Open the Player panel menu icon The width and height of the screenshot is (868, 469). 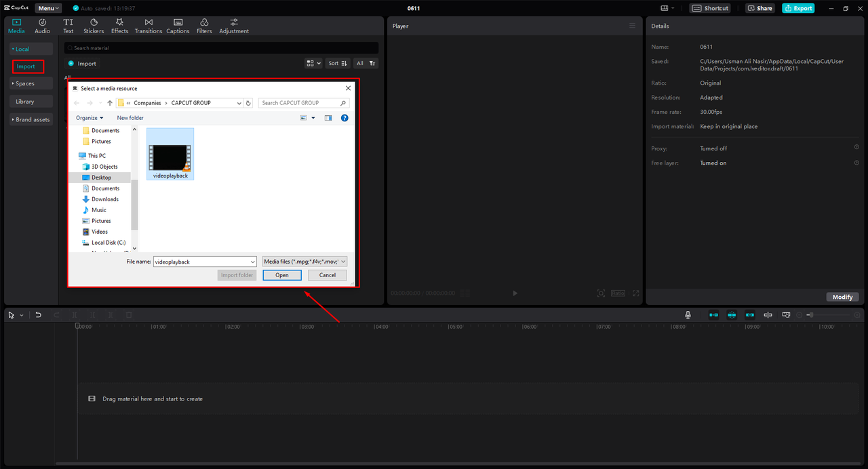632,26
